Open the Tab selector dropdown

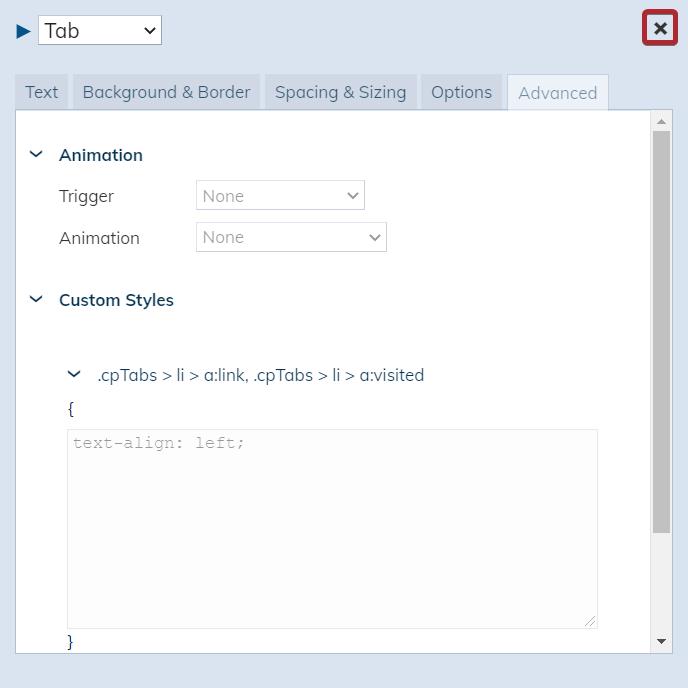(100, 30)
